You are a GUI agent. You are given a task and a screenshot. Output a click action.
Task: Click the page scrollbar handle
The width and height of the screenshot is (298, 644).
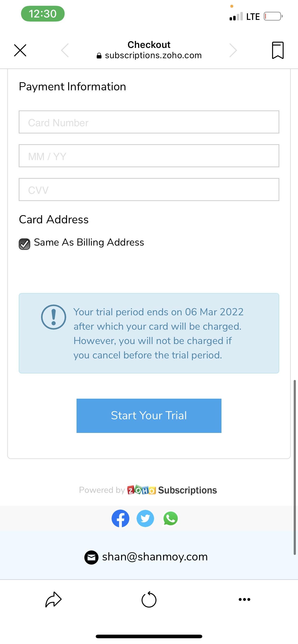[295, 467]
